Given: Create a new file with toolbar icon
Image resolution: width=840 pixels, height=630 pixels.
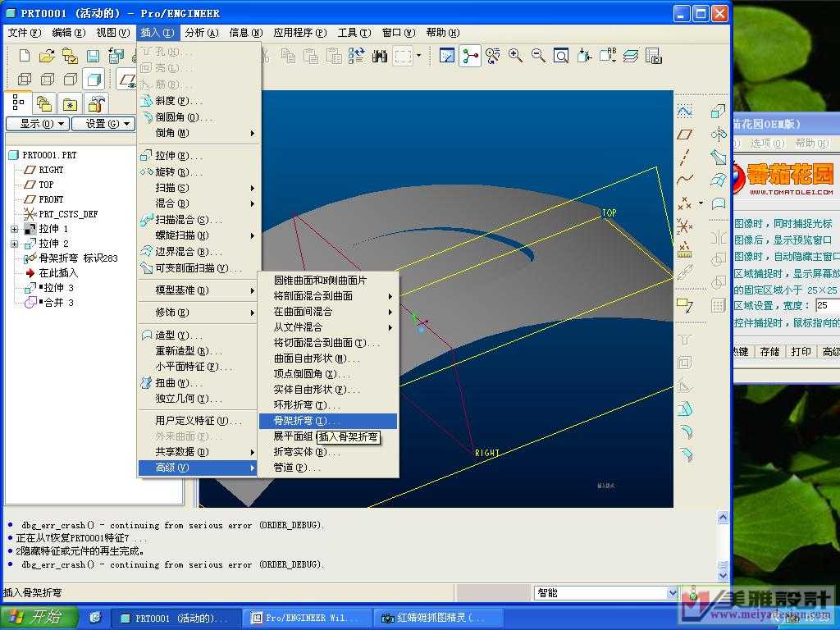Looking at the screenshot, I should pos(24,56).
